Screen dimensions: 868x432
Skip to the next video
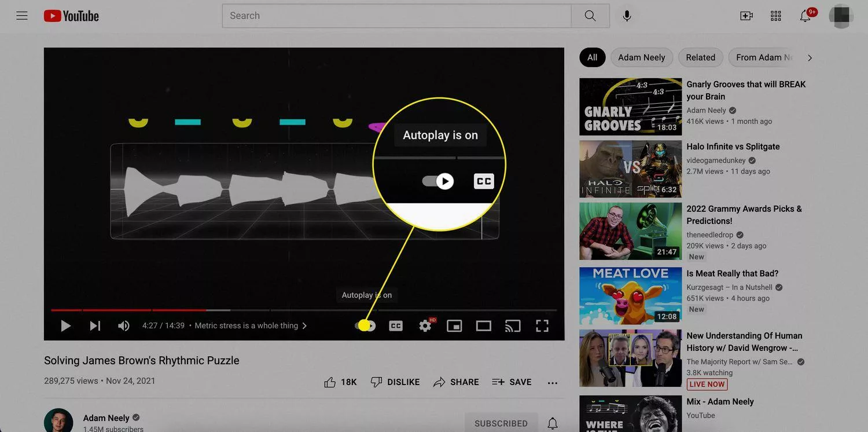point(94,325)
